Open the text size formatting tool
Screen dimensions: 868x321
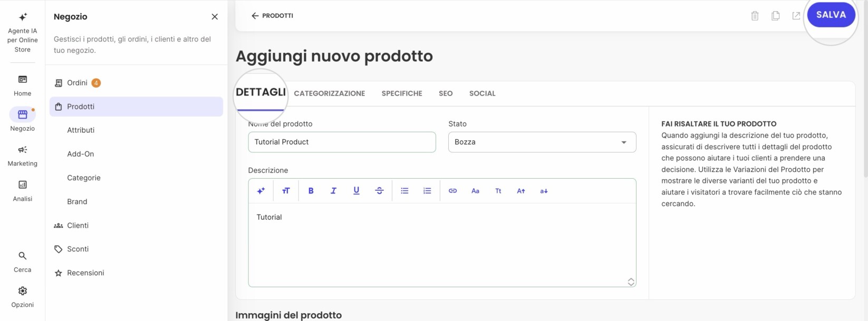[286, 191]
